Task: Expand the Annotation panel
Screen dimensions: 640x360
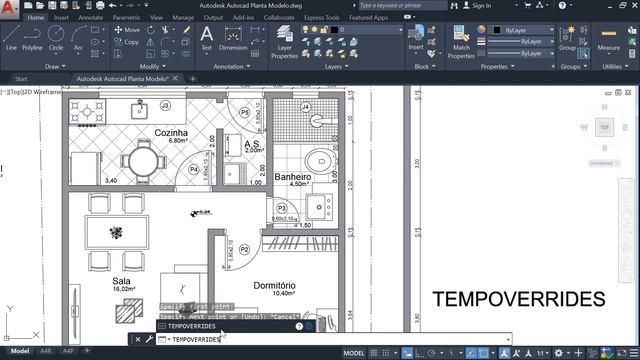Action: point(231,67)
